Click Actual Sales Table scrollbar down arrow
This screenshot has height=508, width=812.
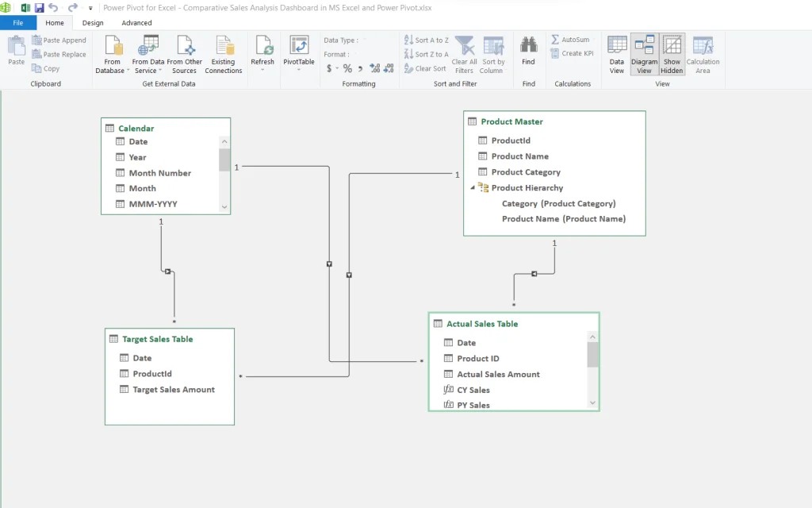(593, 402)
